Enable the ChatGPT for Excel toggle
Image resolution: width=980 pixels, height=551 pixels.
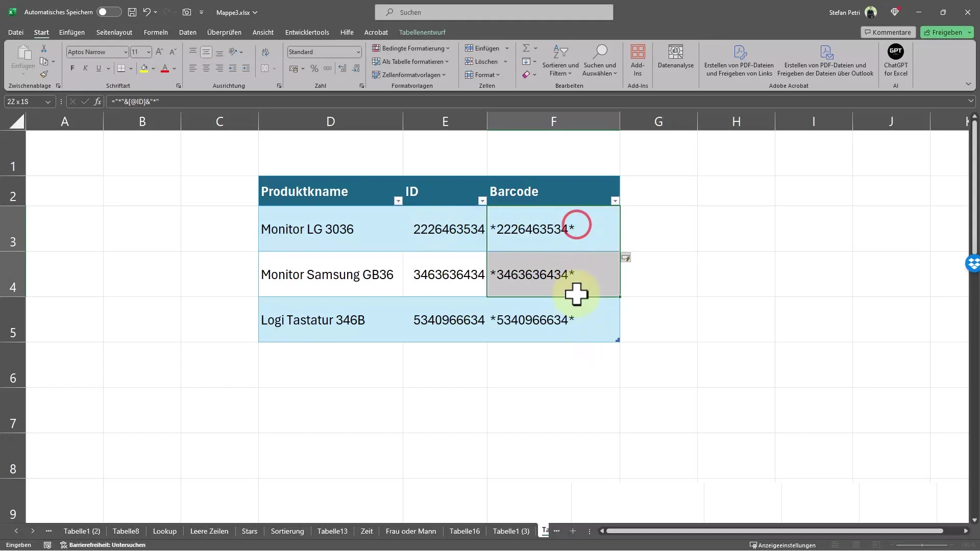[x=895, y=60]
